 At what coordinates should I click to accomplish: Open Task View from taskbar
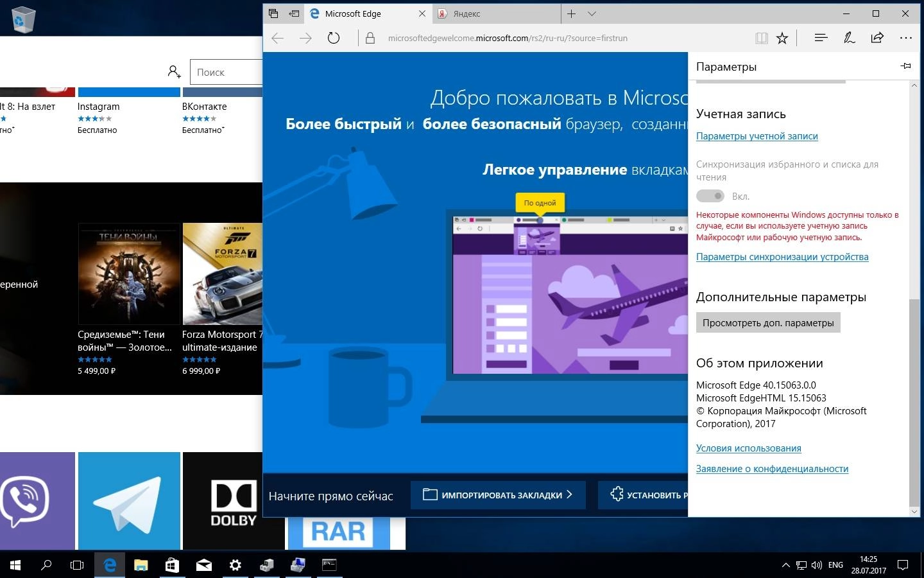pos(77,565)
